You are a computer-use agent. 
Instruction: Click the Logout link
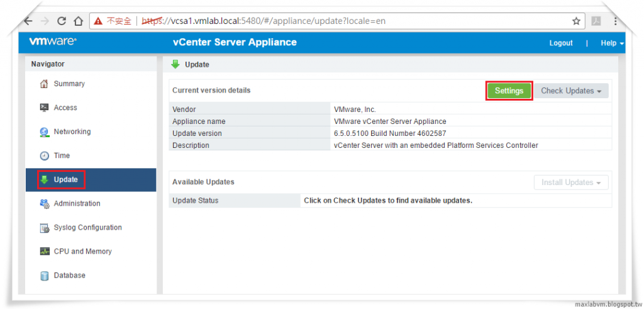561,43
